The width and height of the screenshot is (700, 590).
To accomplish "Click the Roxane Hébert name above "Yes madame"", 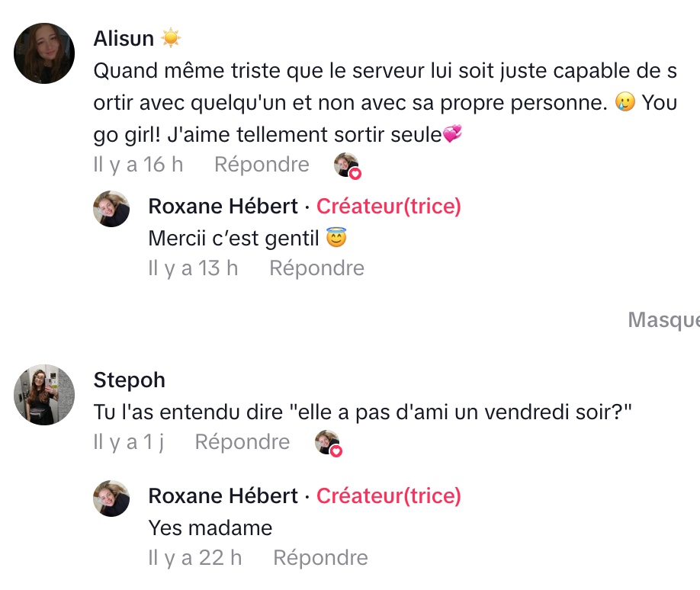I will point(223,495).
